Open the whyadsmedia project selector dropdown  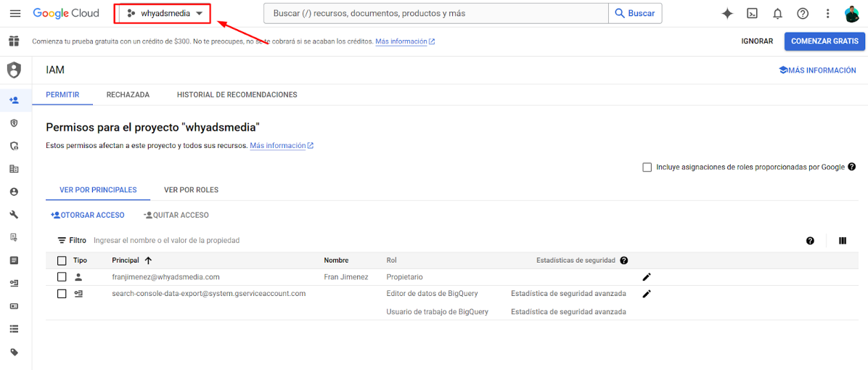coord(163,13)
